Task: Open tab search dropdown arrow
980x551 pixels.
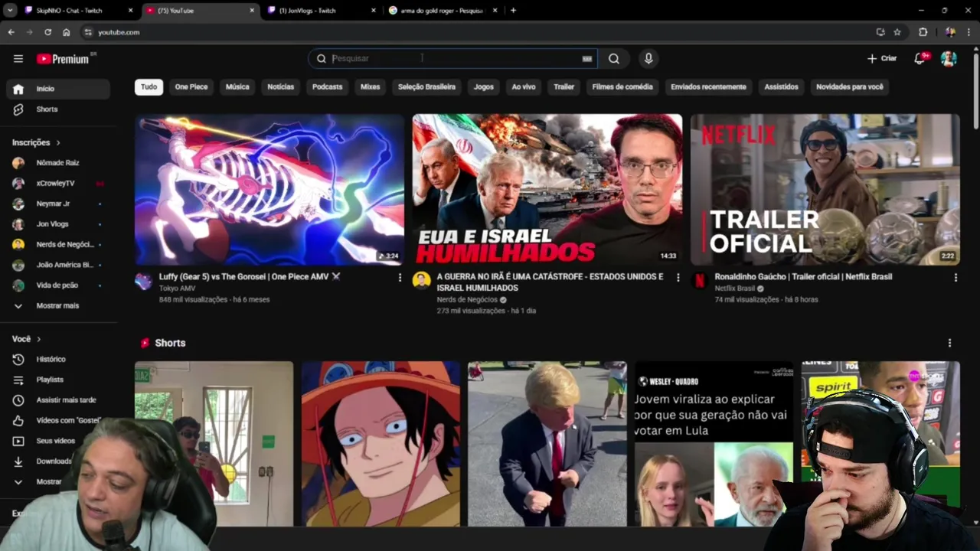Action: tap(10, 11)
